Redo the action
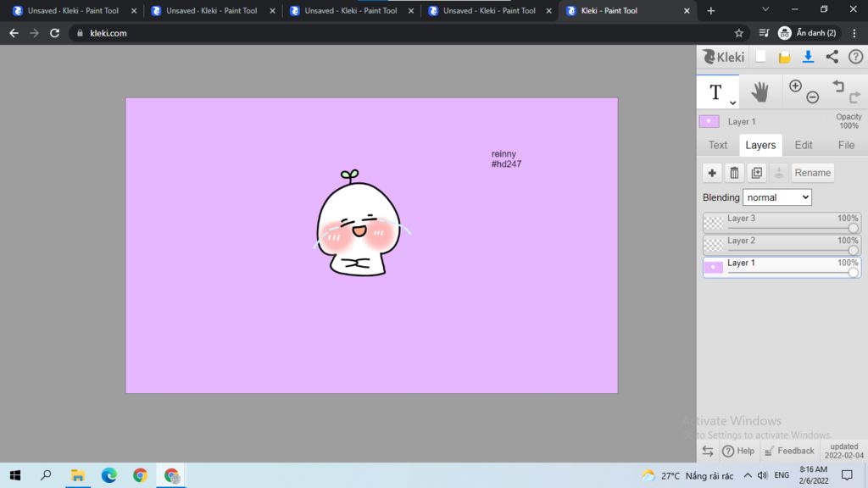Screen dimensions: 868x488 tap(854, 97)
